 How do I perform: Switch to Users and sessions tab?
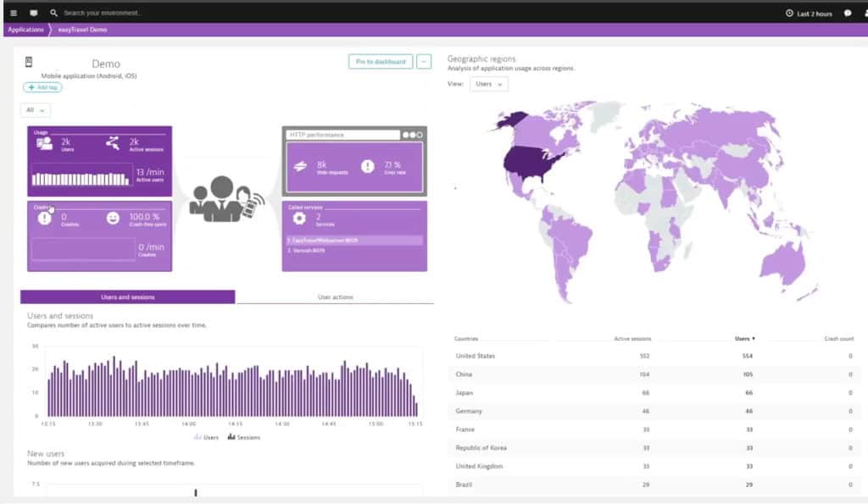click(128, 297)
